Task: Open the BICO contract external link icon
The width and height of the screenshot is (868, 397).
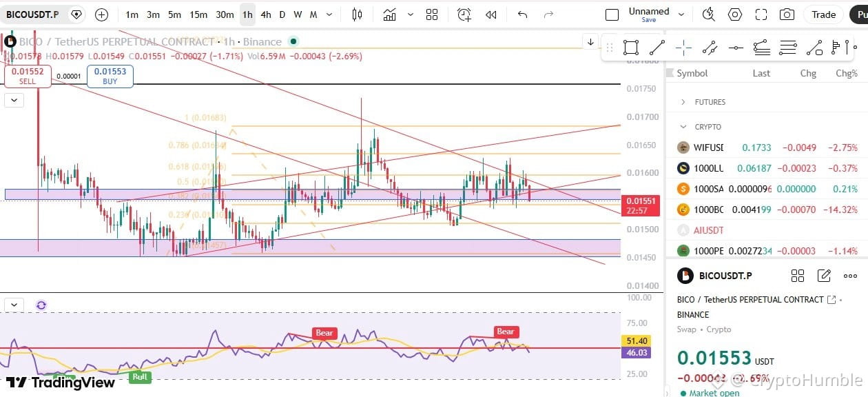Action: pyautogui.click(x=831, y=300)
